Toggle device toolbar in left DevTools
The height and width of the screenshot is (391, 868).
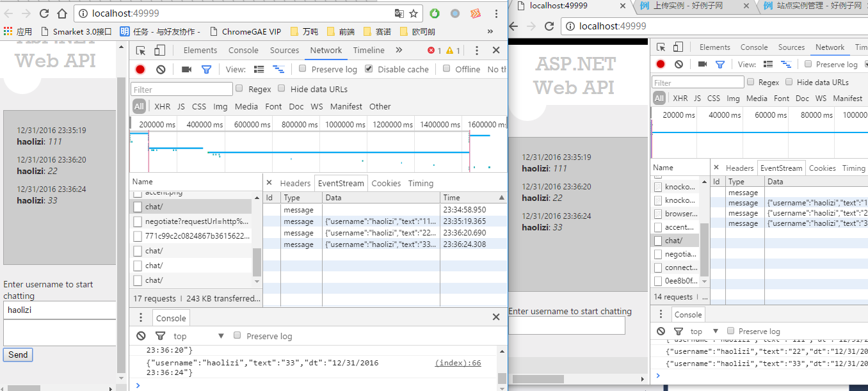[x=159, y=51]
